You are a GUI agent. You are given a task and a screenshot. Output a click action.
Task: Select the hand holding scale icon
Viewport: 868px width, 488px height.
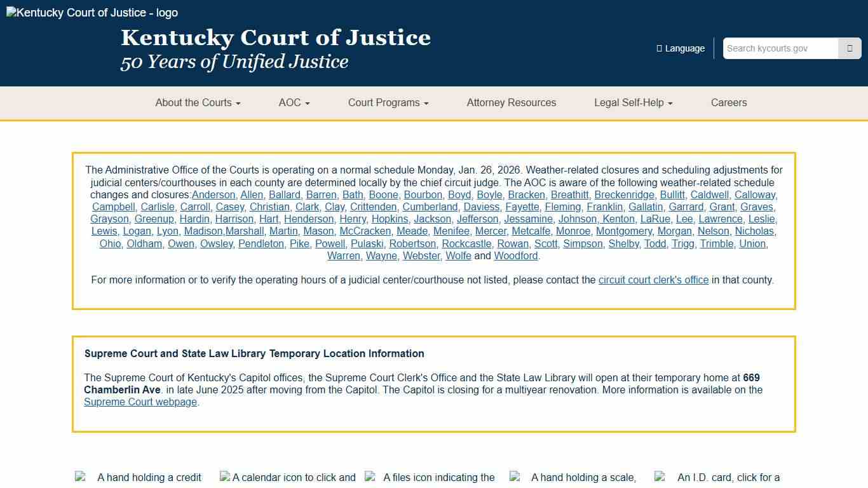(514, 477)
